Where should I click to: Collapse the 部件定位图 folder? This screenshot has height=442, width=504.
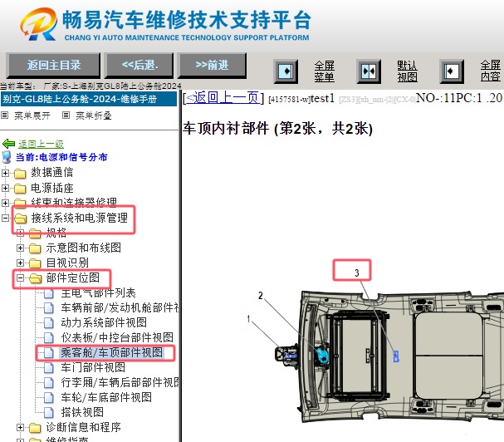click(20, 278)
